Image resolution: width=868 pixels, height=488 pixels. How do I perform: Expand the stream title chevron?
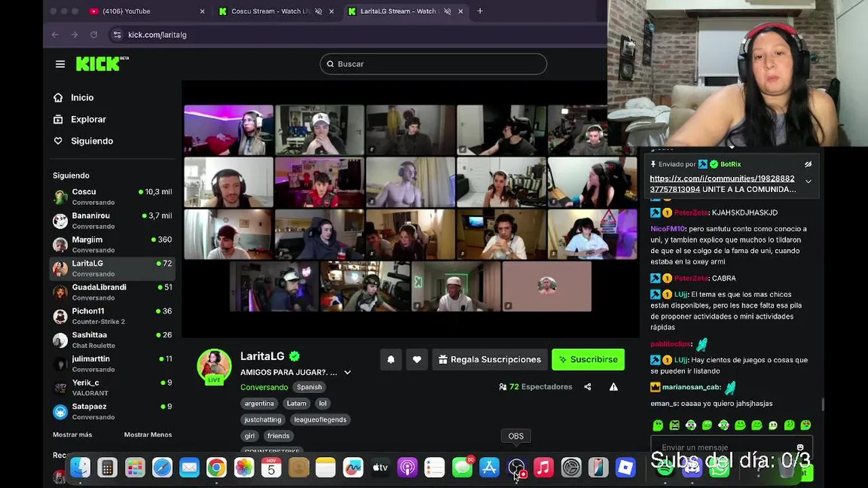(347, 372)
